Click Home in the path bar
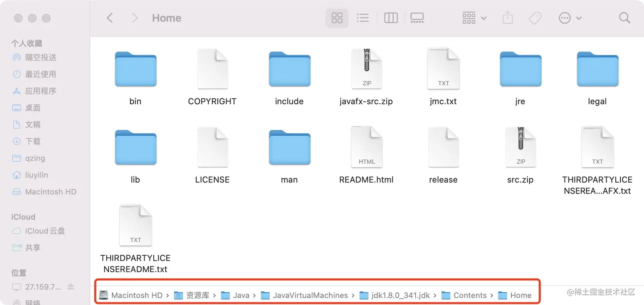This screenshot has height=305, width=644. coord(515,295)
